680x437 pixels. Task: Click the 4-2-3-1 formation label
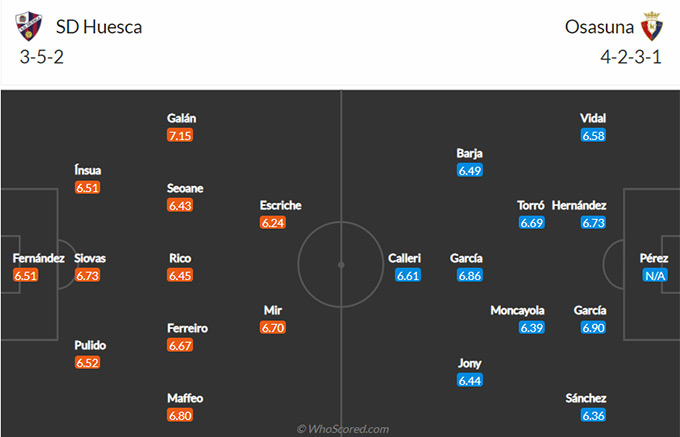pyautogui.click(x=631, y=57)
